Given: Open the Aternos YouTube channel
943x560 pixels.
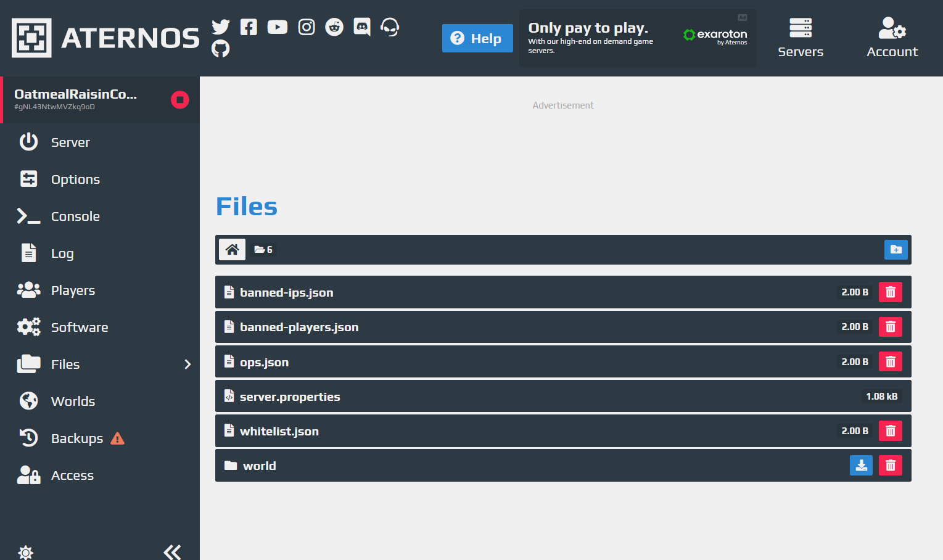Looking at the screenshot, I should click(x=278, y=27).
